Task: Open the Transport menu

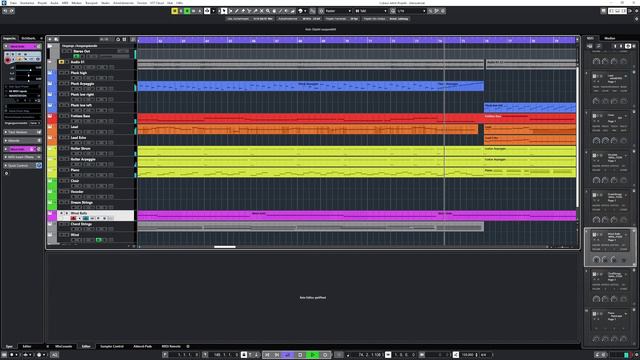Action: click(91, 3)
